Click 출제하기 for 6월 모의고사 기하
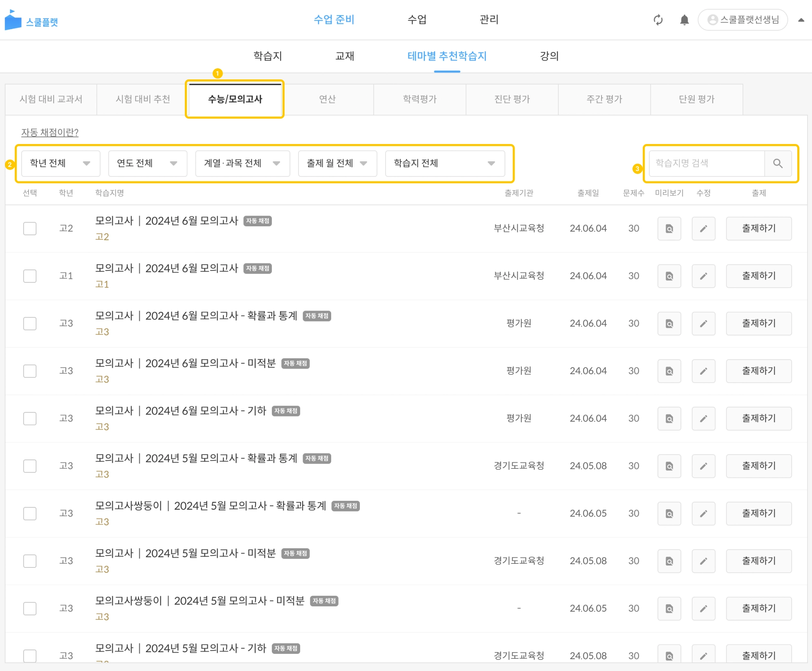 (758, 418)
